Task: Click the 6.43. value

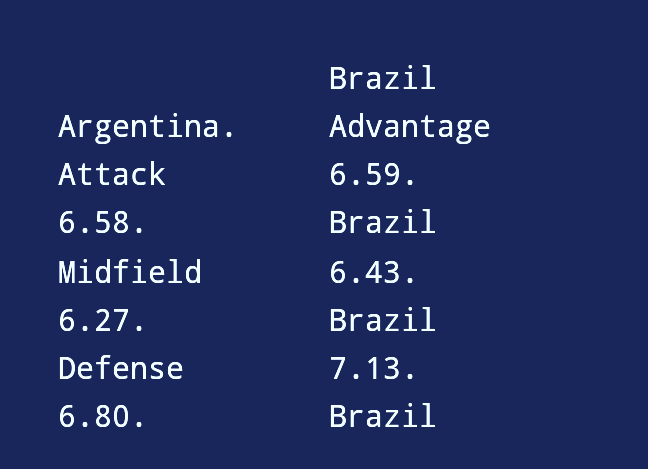Action: click(x=372, y=271)
